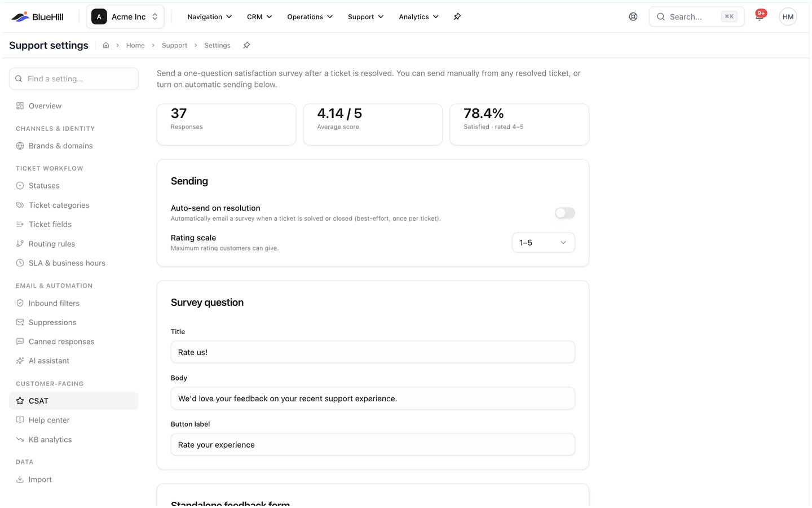Pin this page using the breadcrumb pin icon

coord(246,45)
